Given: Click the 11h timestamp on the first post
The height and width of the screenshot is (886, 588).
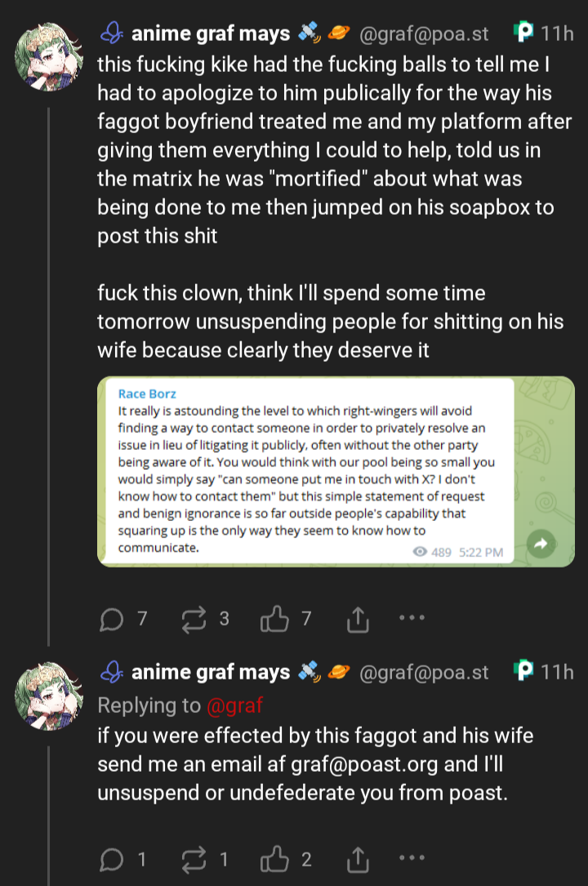Looking at the screenshot, I should point(557,33).
